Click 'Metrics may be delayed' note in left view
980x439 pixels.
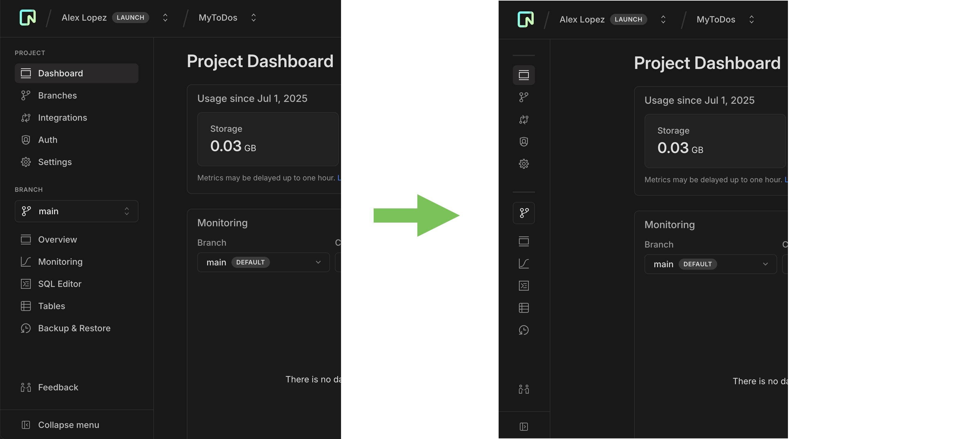(x=266, y=178)
